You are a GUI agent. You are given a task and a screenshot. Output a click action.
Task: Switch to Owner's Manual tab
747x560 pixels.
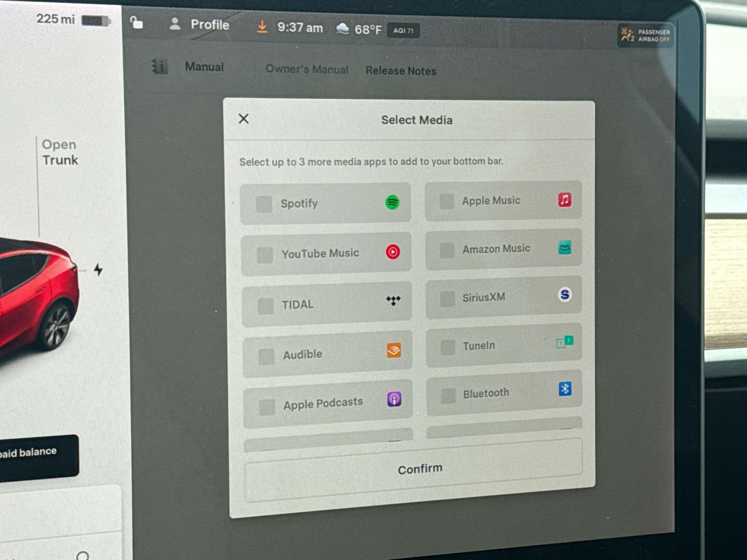[307, 70]
